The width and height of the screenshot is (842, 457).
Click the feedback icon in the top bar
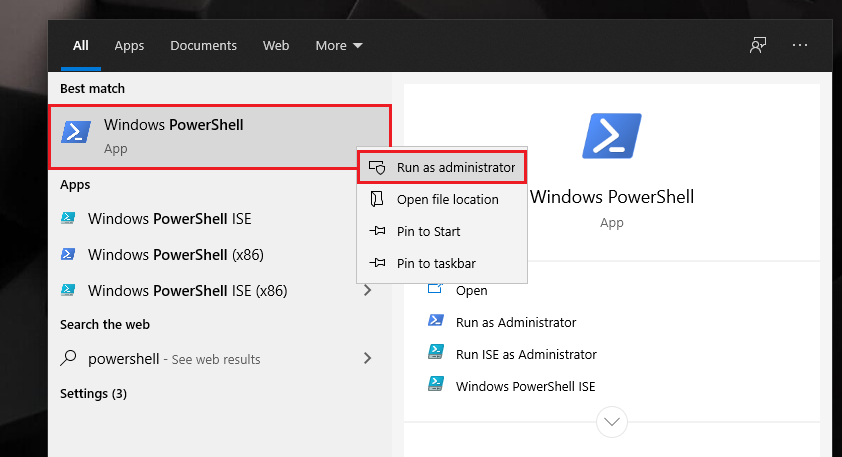click(758, 45)
